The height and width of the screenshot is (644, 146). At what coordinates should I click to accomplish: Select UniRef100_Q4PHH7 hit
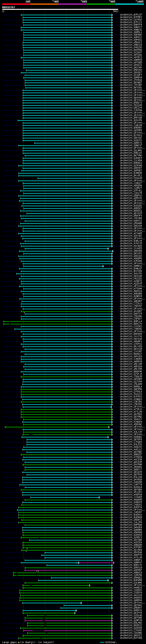[x=131, y=570]
